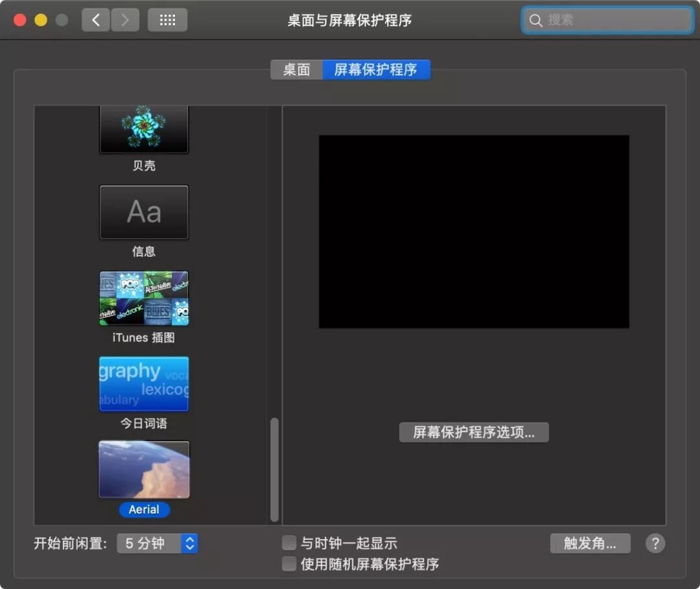Screen dimensions: 700x589
Task: Pick the 今日词语 (Word of the Day) screen saver
Action: tap(143, 384)
